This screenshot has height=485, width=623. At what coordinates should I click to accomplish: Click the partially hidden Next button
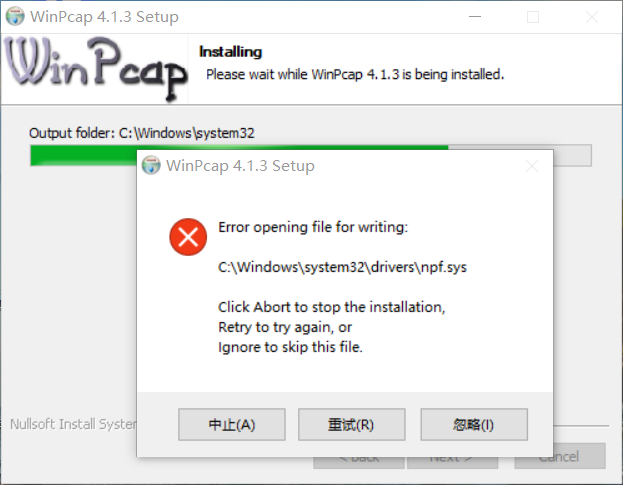(x=452, y=463)
